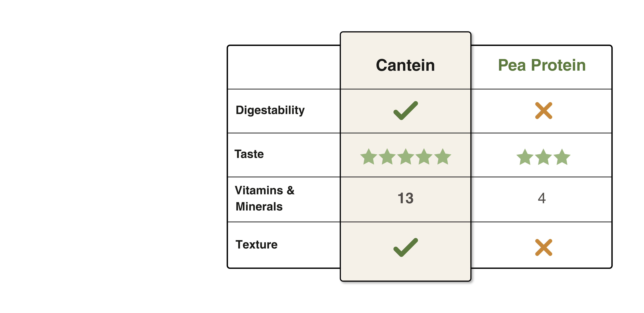Select the middle star of Pea Protein's Taste rating
The height and width of the screenshot is (313, 644).
click(543, 157)
